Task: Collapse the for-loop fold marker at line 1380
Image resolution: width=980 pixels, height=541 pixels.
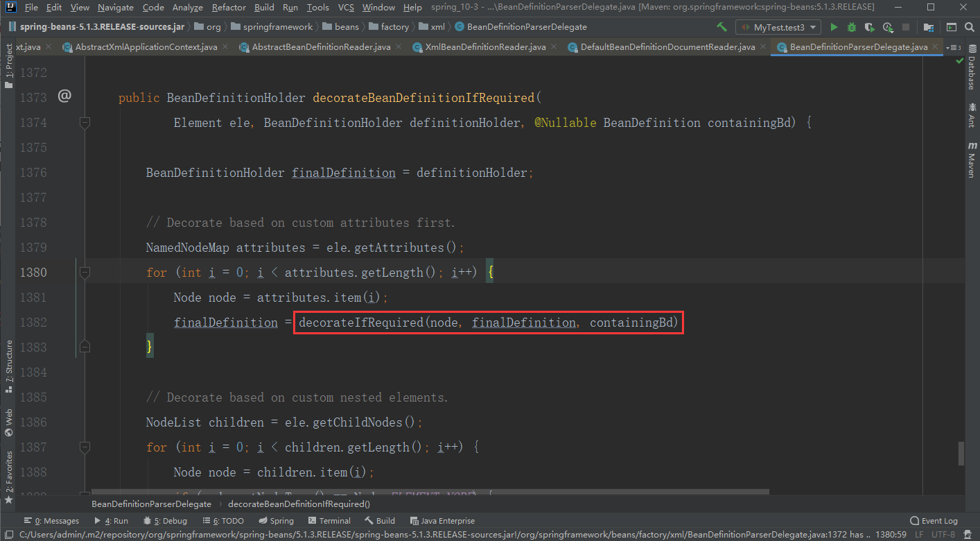Action: [x=85, y=273]
